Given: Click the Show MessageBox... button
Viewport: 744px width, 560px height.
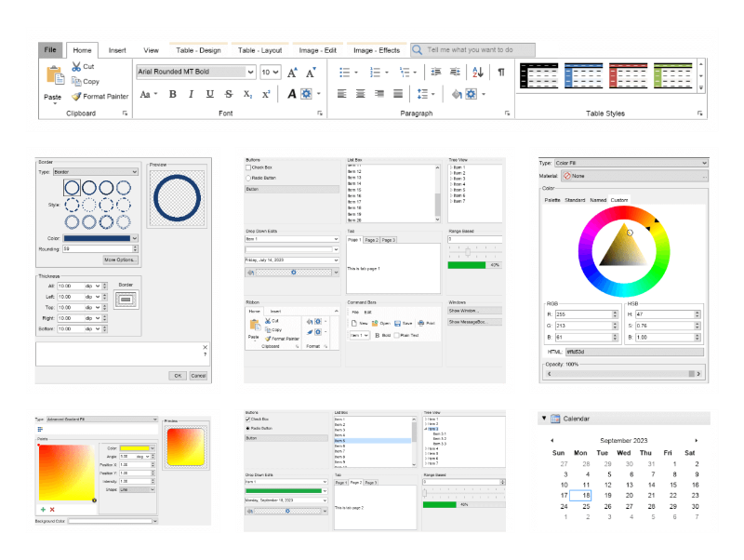Looking at the screenshot, I should pos(474,322).
